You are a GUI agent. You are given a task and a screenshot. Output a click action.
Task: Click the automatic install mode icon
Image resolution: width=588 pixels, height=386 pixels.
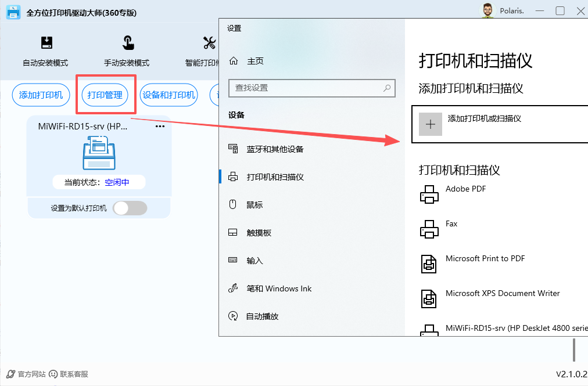[46, 43]
